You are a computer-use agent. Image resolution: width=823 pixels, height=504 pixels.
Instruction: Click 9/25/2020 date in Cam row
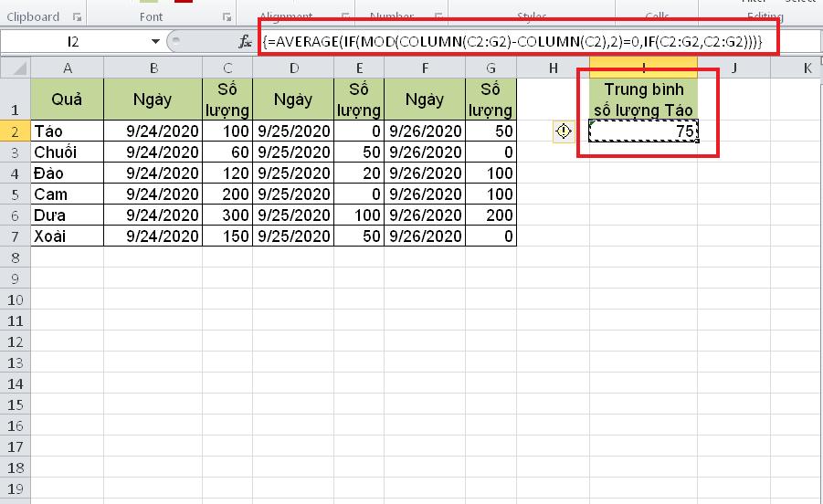[x=293, y=194]
